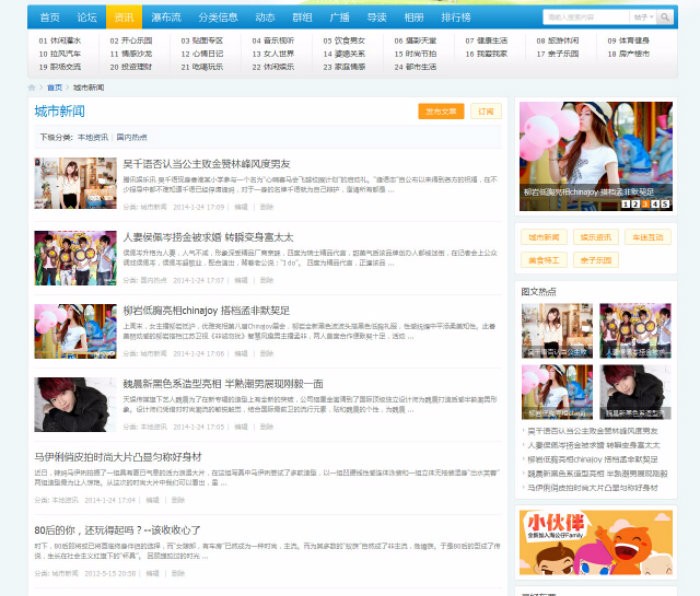The width and height of the screenshot is (700, 596).
Task: Open sidebar list link 马伊俐俏皮拍时尚大片
Action: pos(593,488)
